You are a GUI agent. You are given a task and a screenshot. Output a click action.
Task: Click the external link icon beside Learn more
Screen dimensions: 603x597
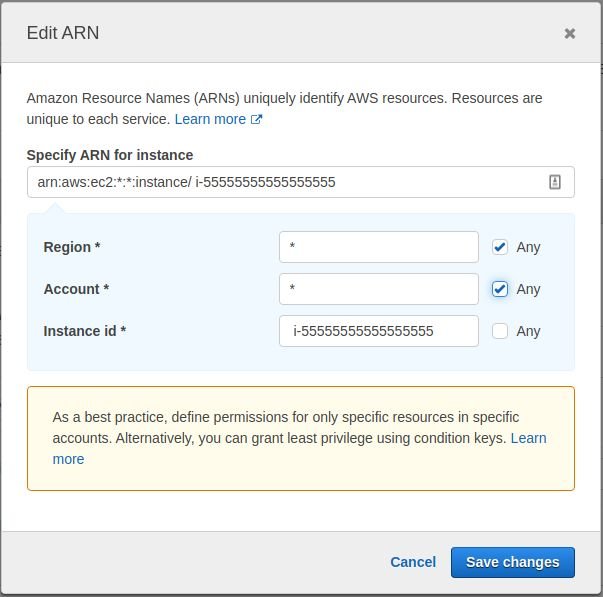point(257,119)
